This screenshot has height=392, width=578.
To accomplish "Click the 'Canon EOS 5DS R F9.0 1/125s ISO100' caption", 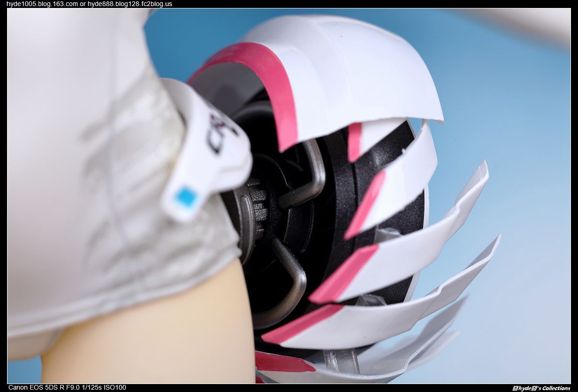I will [67, 387].
